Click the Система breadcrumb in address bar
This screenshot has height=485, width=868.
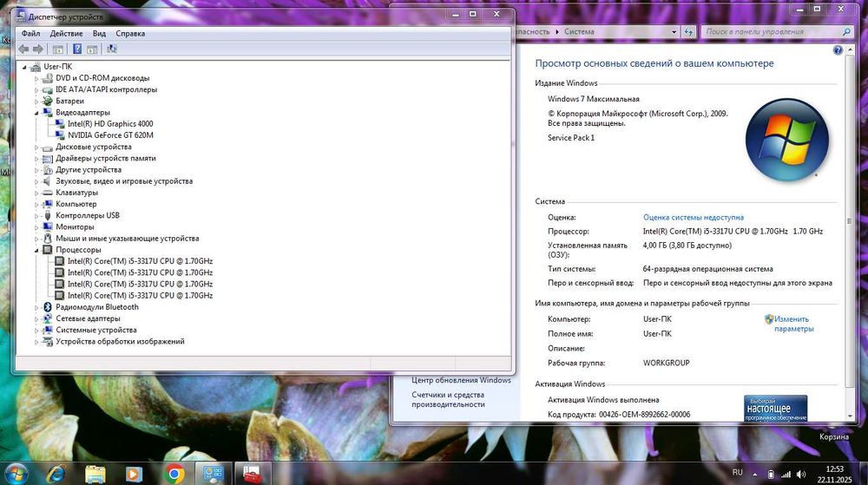point(579,32)
